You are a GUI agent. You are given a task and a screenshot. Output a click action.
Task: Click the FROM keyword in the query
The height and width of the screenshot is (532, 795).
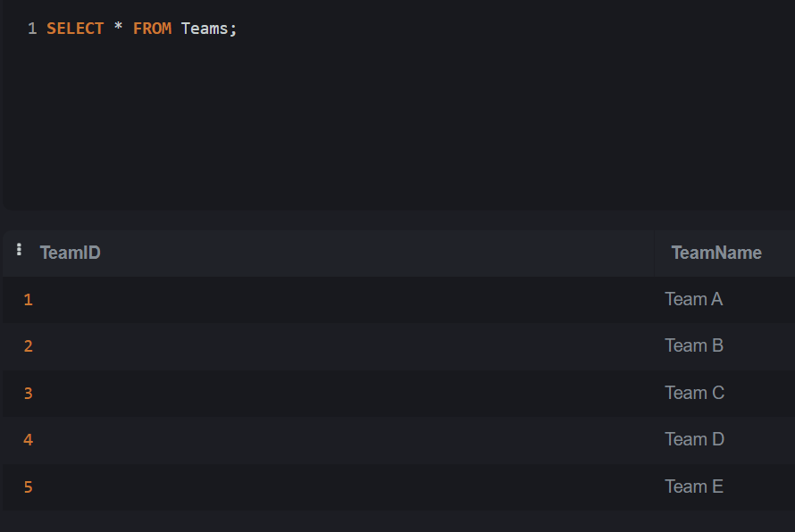(152, 29)
